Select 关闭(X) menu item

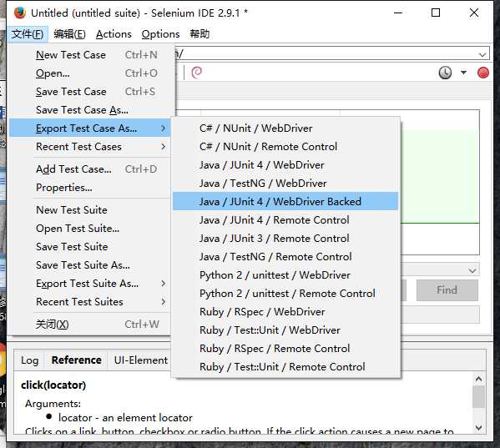tap(90, 325)
